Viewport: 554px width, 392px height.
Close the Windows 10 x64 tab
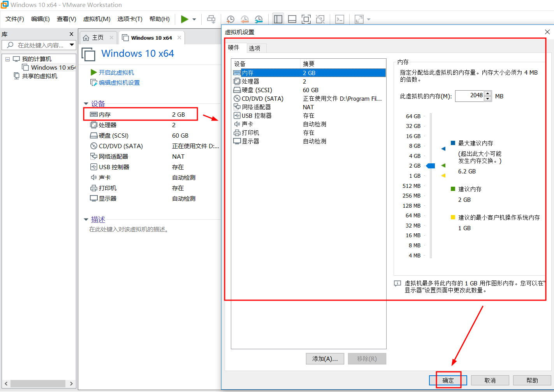pyautogui.click(x=179, y=37)
